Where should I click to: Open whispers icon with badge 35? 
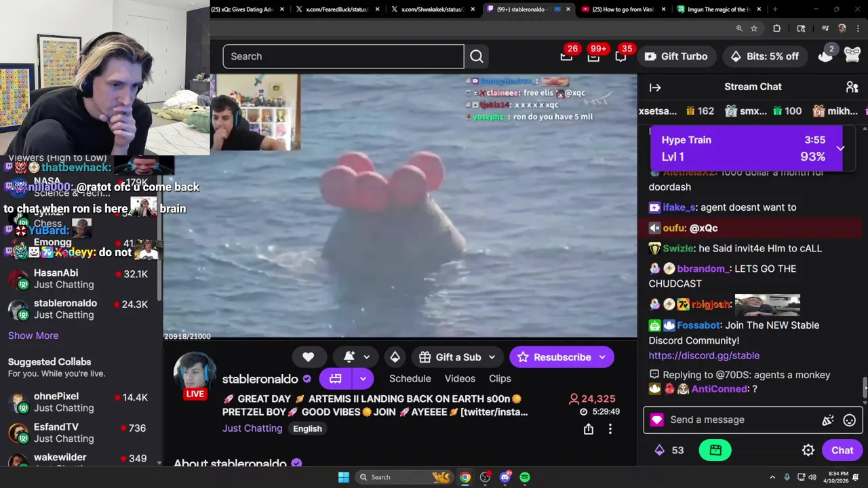[620, 56]
